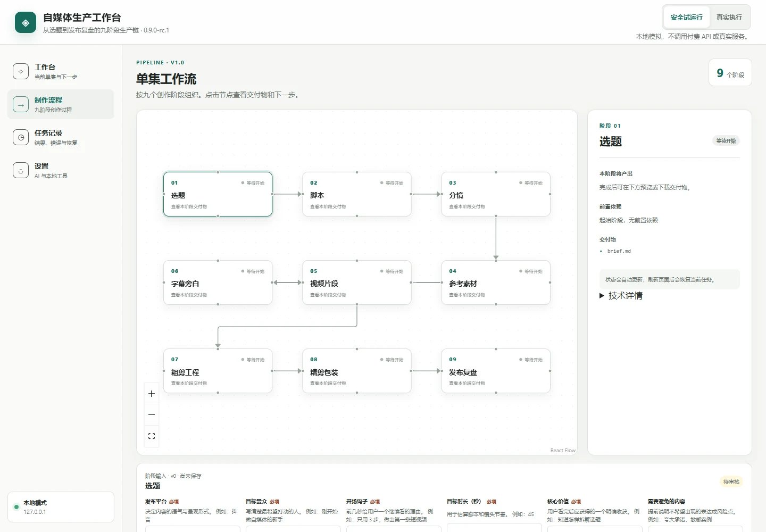Screen dimensions: 766x532
Task: Select the 08 精剪包装 stage node
Action: 357,371
